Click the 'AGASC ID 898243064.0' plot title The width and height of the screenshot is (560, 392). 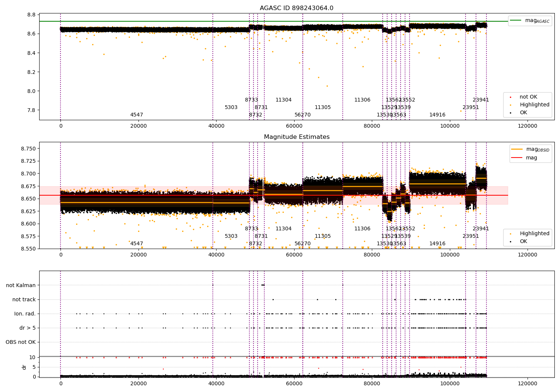297,8
